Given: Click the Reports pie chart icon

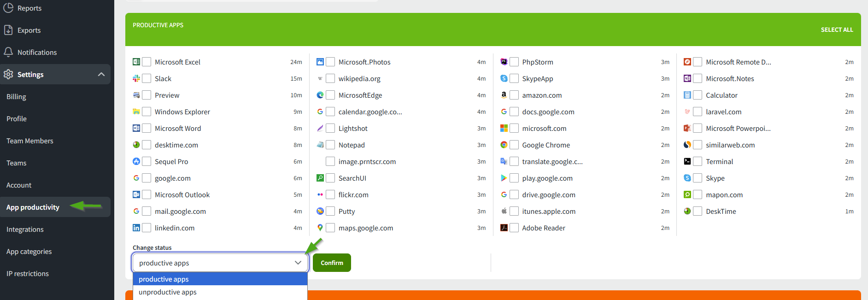Looking at the screenshot, I should point(8,7).
